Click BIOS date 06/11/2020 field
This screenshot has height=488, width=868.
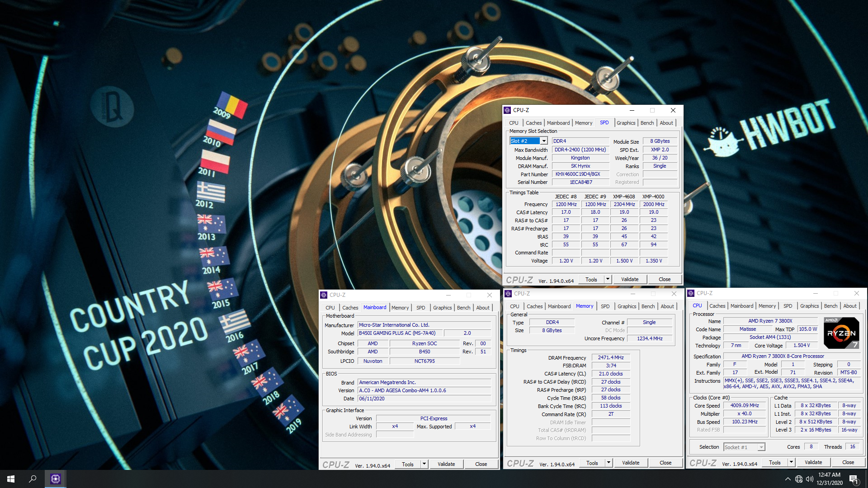[x=424, y=399]
